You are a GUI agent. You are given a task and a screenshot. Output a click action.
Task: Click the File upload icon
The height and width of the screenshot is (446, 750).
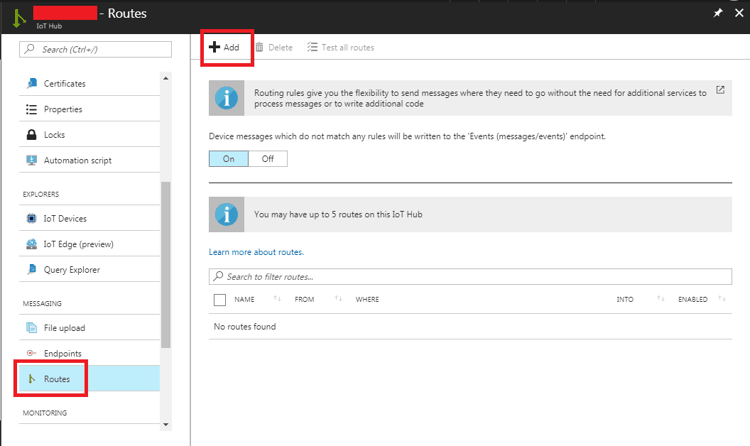32,328
